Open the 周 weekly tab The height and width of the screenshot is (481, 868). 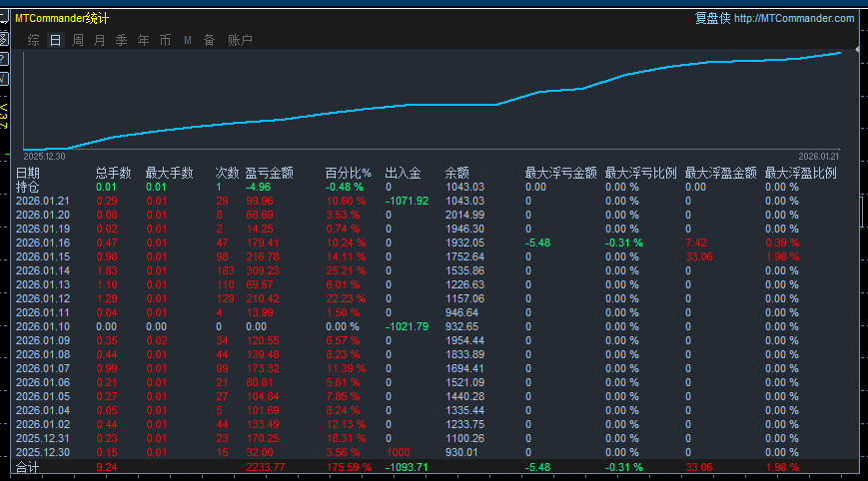coord(78,40)
